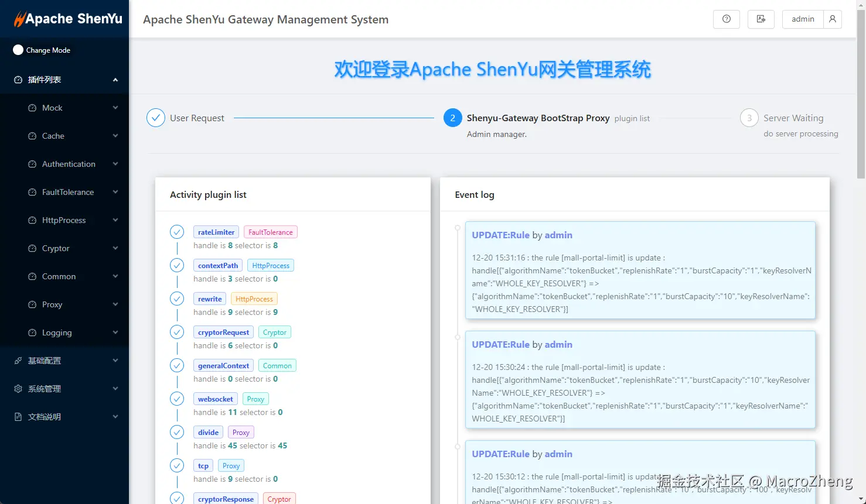
Task: Click the step 2 circle icon
Action: coord(453,118)
